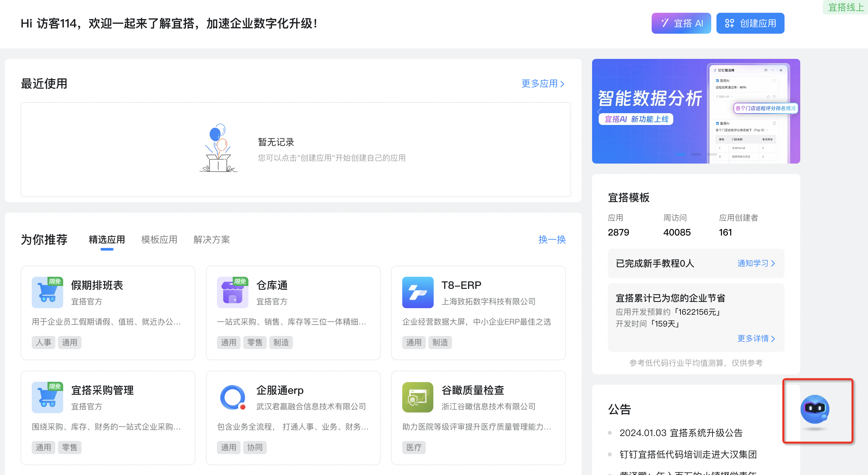The width and height of the screenshot is (868, 475).
Task: Click the 人事 tag on 假期排班表
Action: pos(44,342)
